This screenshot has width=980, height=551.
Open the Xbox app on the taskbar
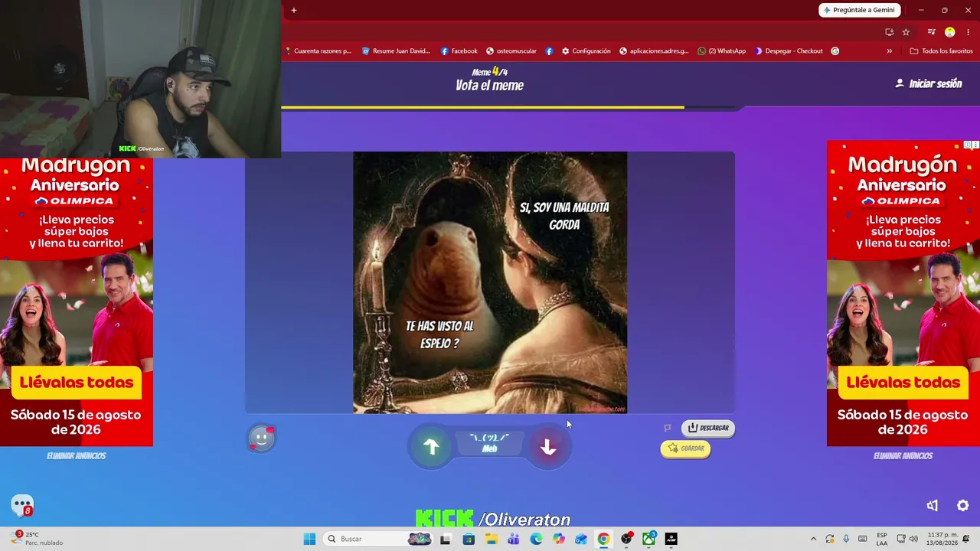point(648,539)
